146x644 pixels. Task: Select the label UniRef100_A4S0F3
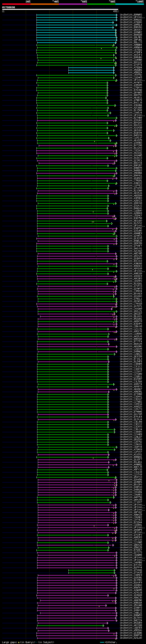pos(131,55)
